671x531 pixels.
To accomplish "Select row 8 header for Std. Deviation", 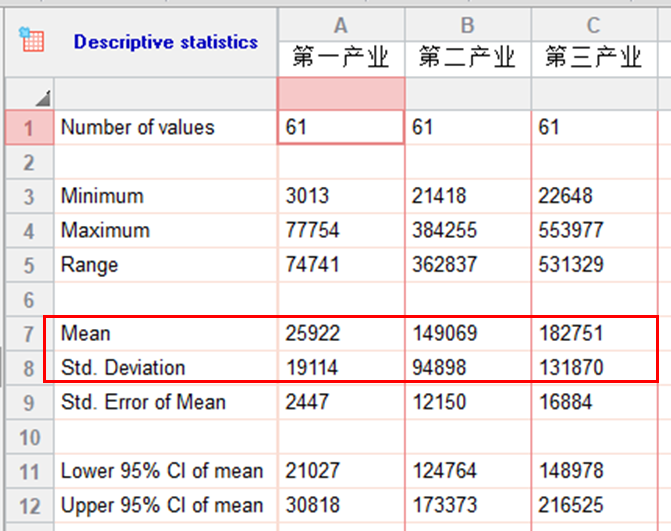I will point(28,367).
